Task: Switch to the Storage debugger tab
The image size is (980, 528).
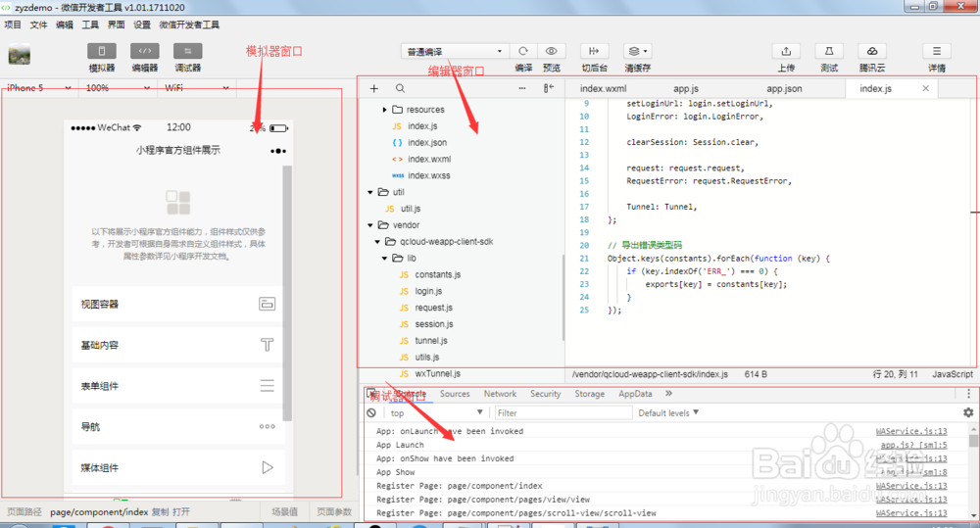Action: tap(589, 394)
